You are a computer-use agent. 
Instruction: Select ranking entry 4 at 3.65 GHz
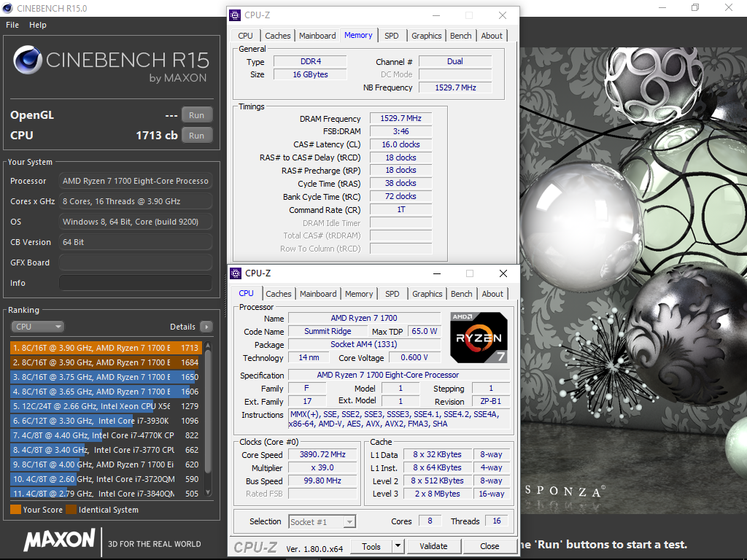(106, 392)
